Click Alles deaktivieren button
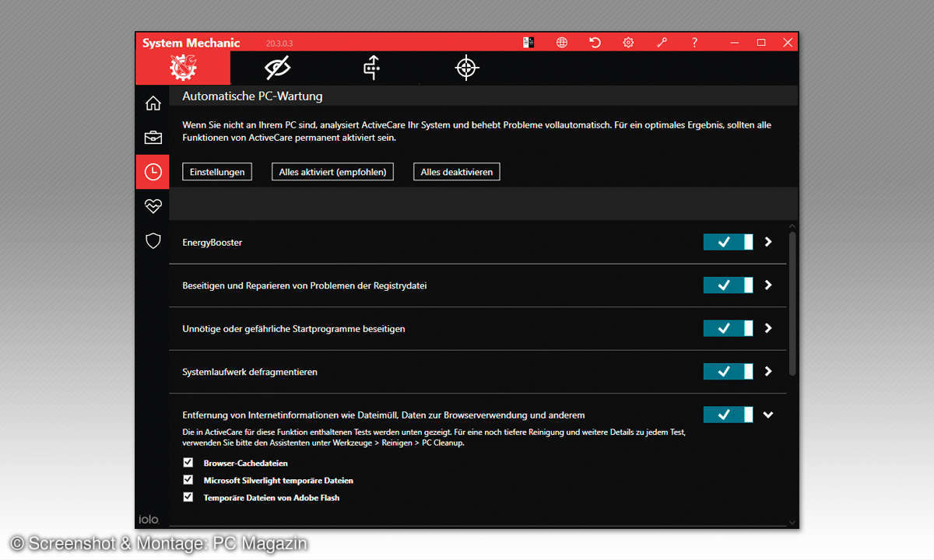The width and height of the screenshot is (934, 560). (457, 172)
